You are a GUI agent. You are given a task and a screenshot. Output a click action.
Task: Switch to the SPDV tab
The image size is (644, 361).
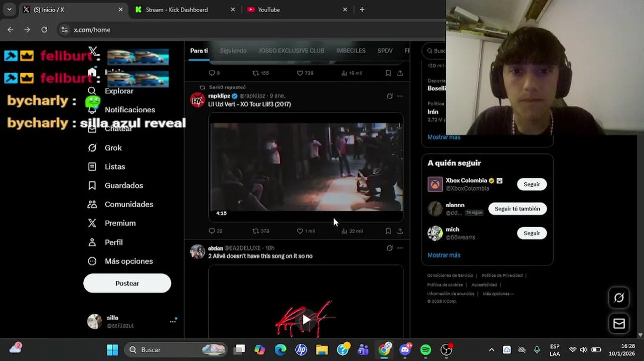pos(385,51)
